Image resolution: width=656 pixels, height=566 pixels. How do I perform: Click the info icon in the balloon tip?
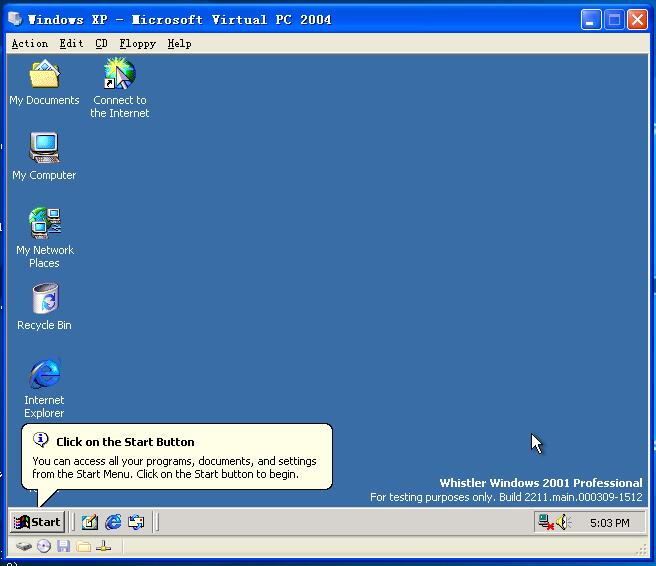pos(41,440)
